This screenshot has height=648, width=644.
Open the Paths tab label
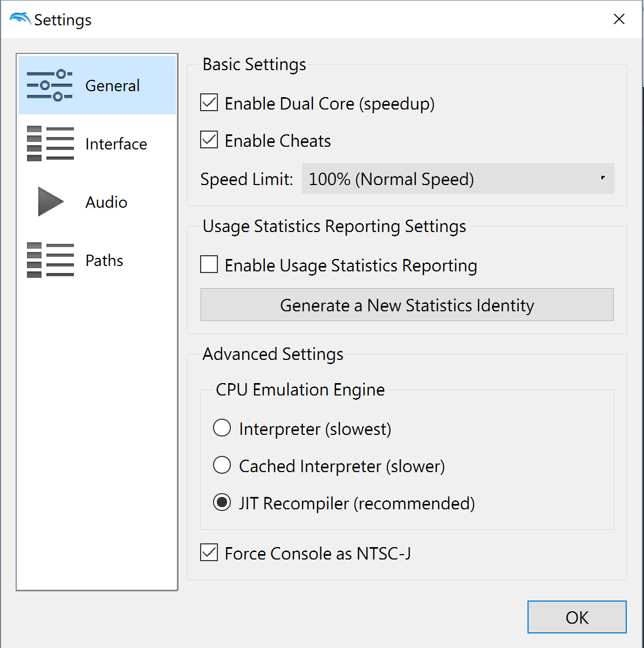pos(104,261)
